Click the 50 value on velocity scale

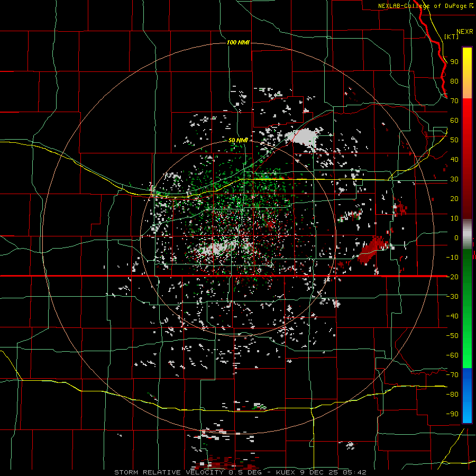454,140
